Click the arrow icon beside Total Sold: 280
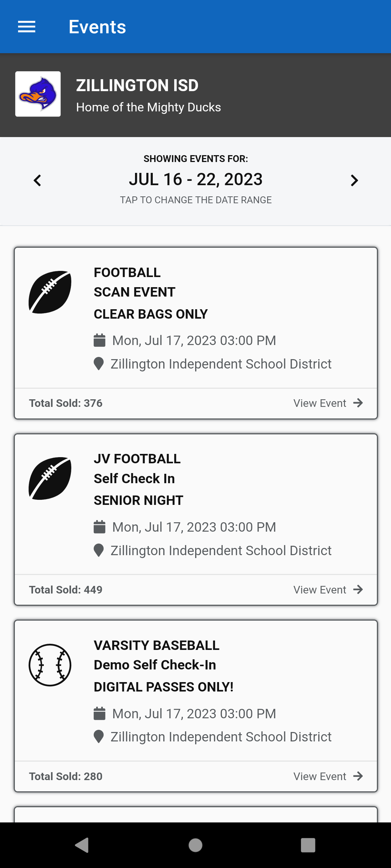This screenshot has width=391, height=868. pos(358,776)
